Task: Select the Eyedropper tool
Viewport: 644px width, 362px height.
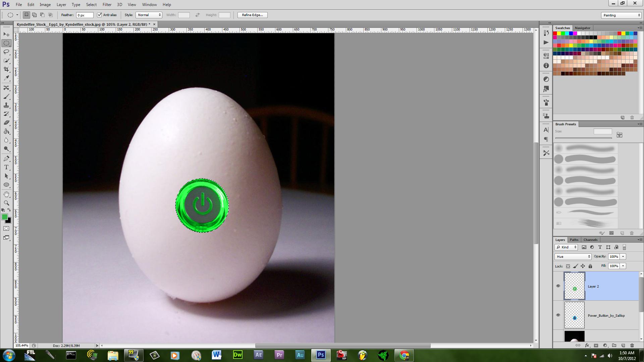Action: pyautogui.click(x=6, y=78)
